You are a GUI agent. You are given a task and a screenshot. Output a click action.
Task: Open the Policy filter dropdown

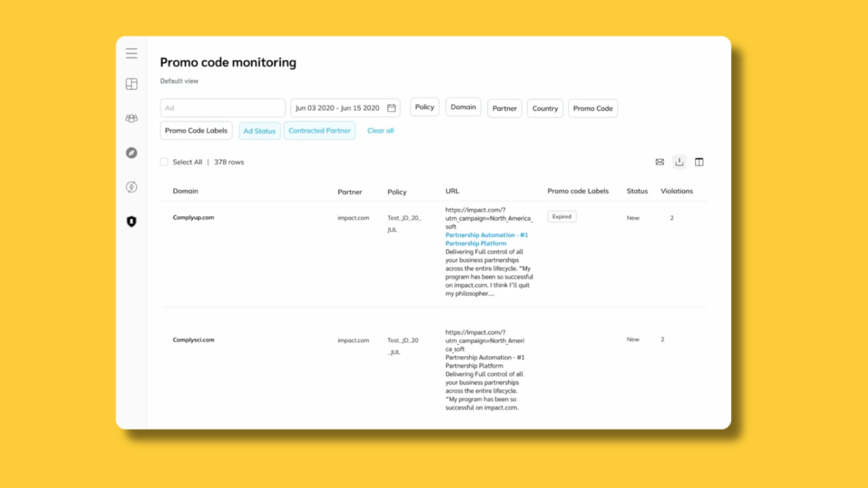pyautogui.click(x=424, y=107)
